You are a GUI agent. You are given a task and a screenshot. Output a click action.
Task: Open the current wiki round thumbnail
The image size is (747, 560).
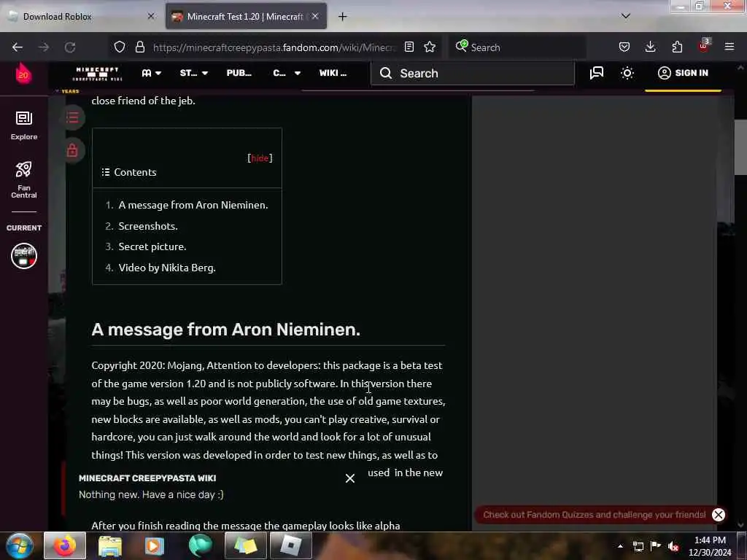click(x=24, y=256)
